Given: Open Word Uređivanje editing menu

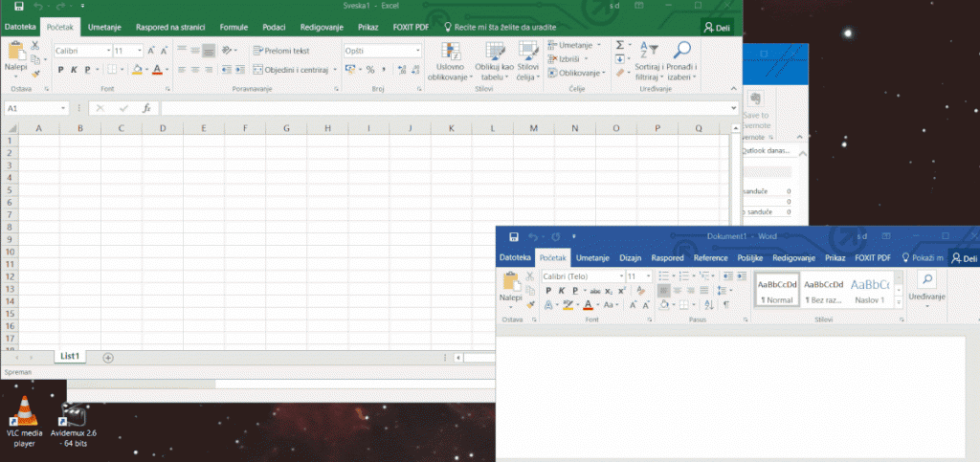Looking at the screenshot, I should pos(926,291).
